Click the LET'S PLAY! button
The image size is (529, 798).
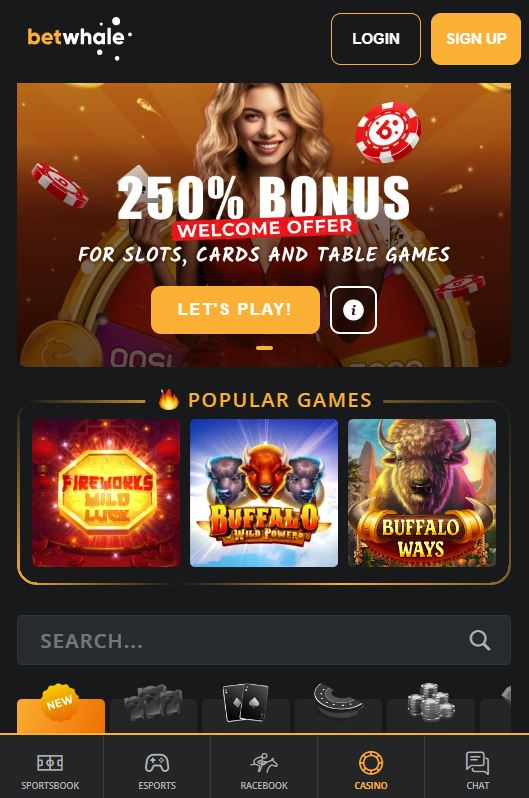(235, 310)
